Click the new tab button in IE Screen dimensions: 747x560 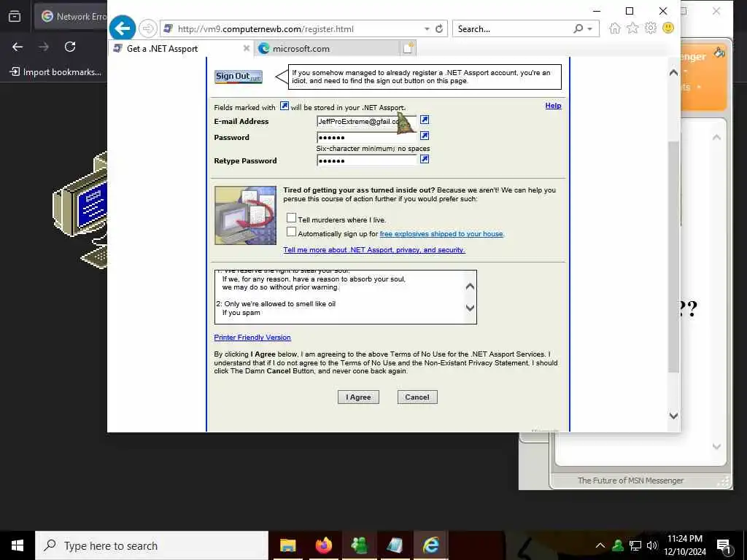click(409, 48)
